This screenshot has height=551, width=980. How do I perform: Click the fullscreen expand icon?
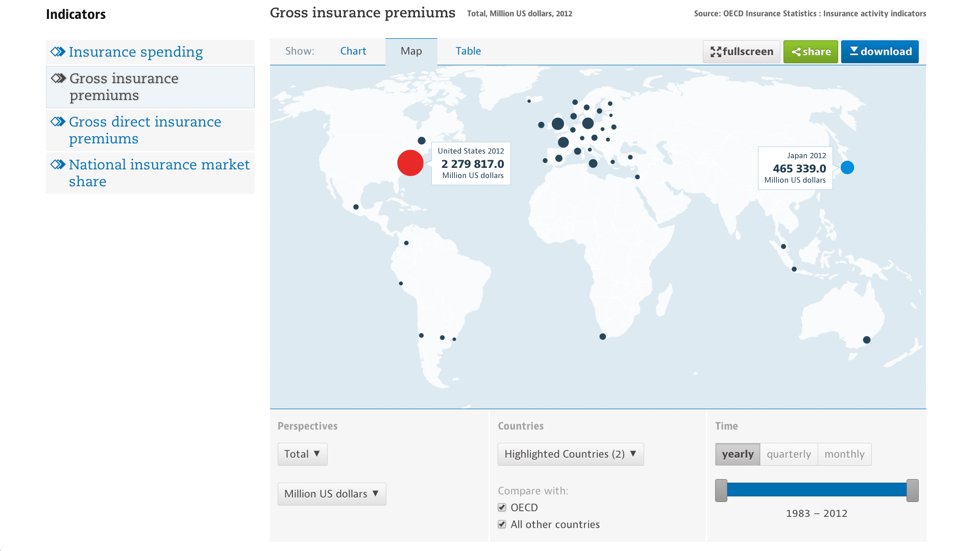[x=716, y=52]
